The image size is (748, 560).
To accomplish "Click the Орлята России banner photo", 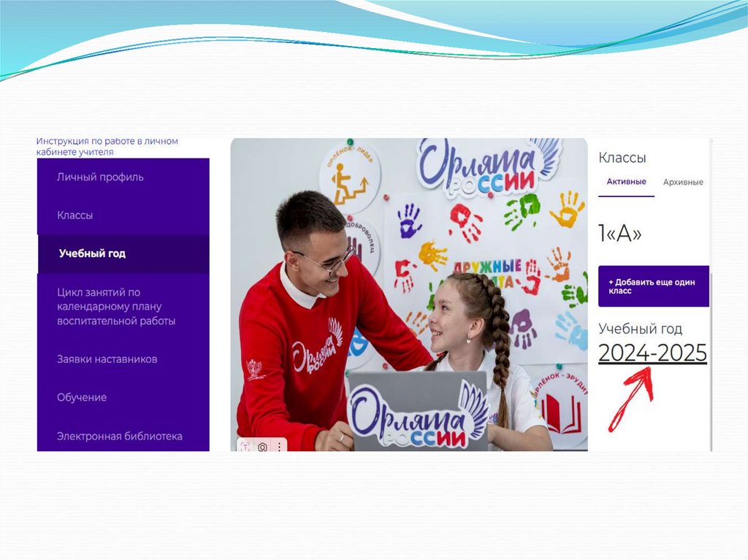I will click(409, 294).
